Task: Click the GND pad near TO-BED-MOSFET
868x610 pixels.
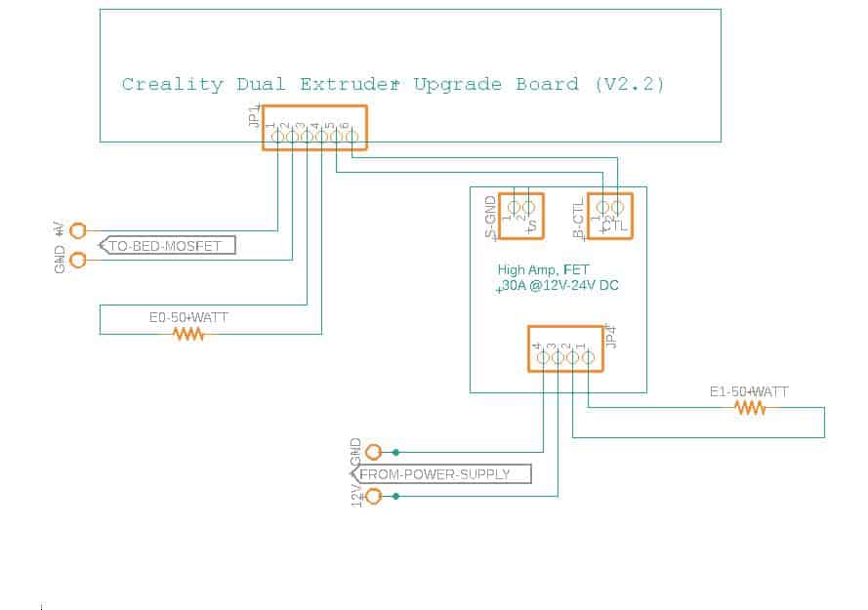Action: 78,260
